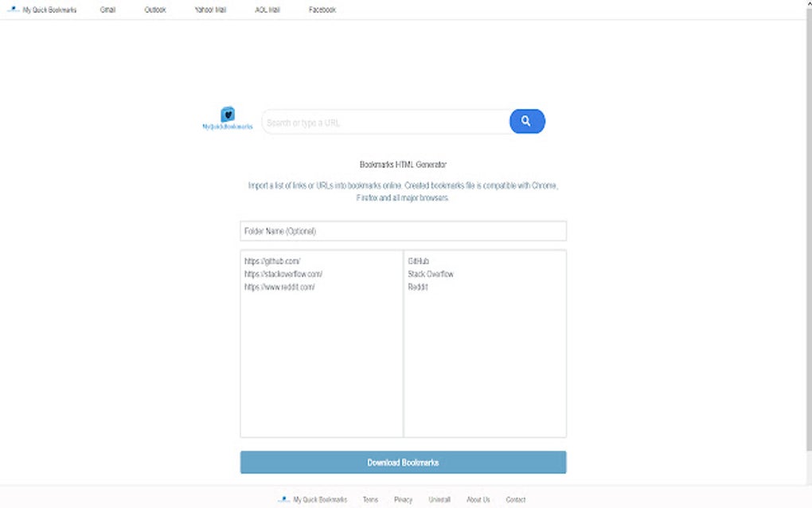812x508 pixels.
Task: Open the Contact page
Action: pos(515,499)
